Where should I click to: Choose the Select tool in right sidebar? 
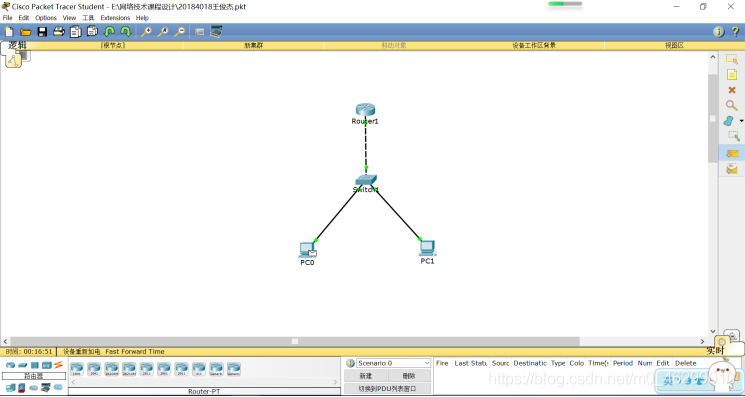tap(732, 59)
